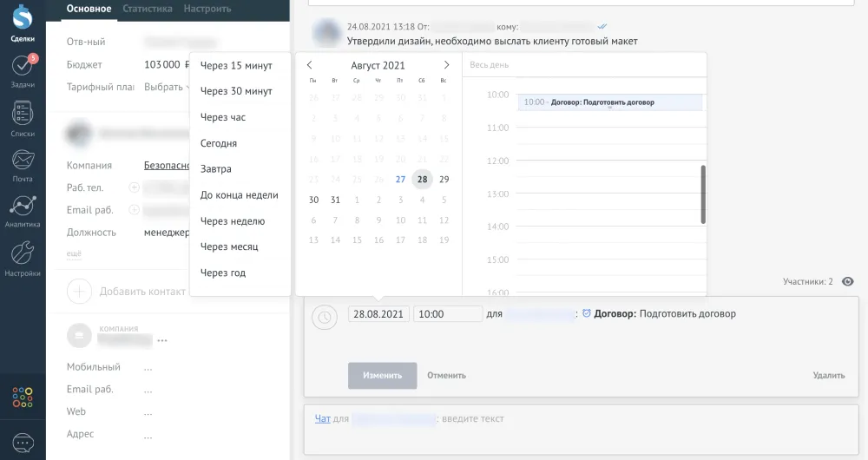Click Добавить контакт
Screen dimensions: 868x460
pyautogui.click(x=142, y=292)
